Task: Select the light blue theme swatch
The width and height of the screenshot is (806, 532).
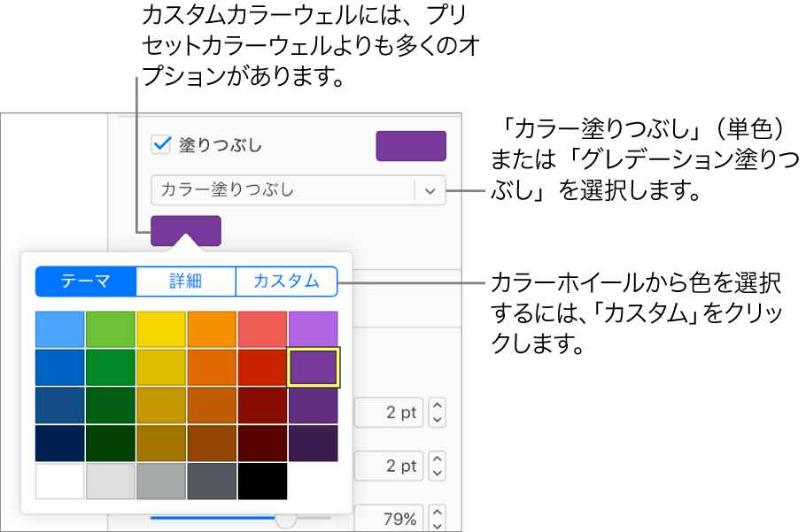Action: point(59,328)
